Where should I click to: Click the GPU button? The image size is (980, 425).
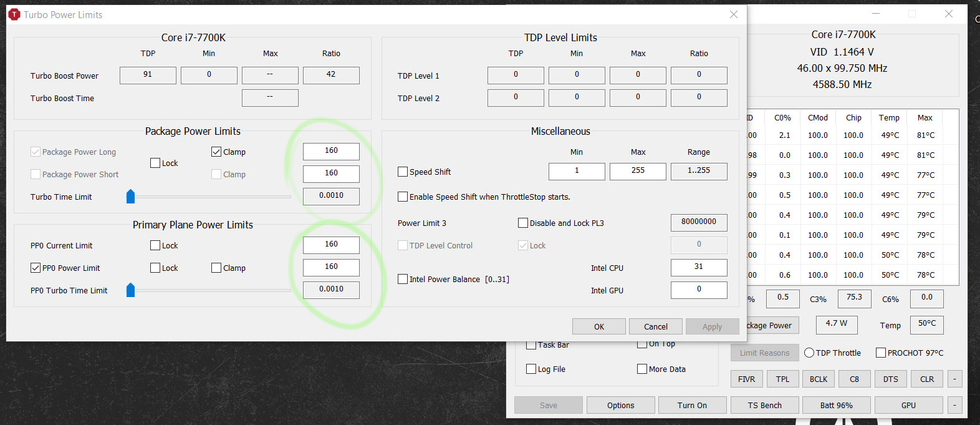909,405
